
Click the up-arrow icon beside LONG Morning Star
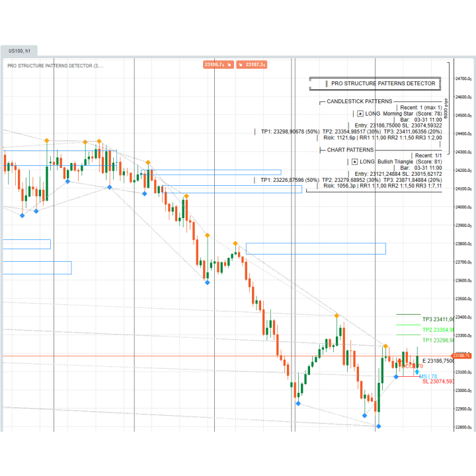coord(360,114)
